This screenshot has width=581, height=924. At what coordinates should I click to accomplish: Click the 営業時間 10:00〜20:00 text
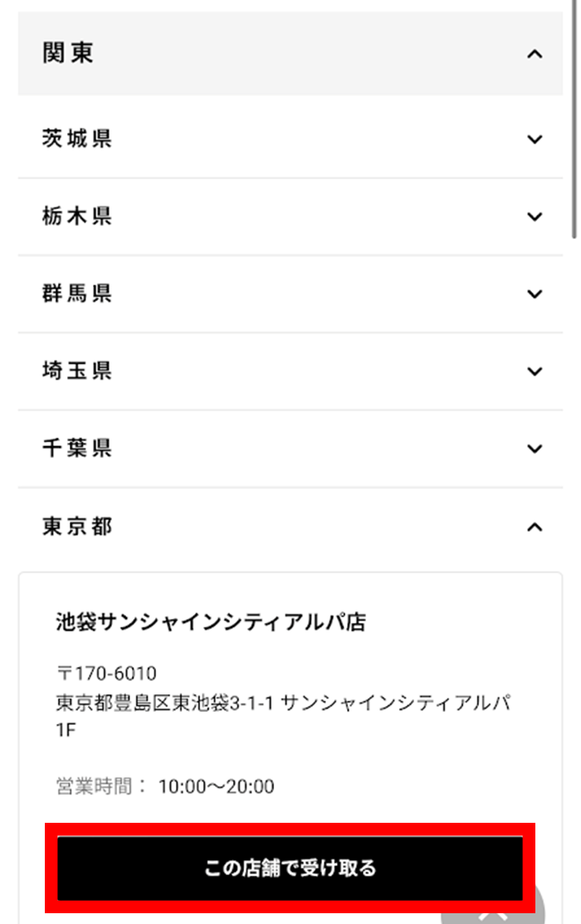pyautogui.click(x=165, y=786)
